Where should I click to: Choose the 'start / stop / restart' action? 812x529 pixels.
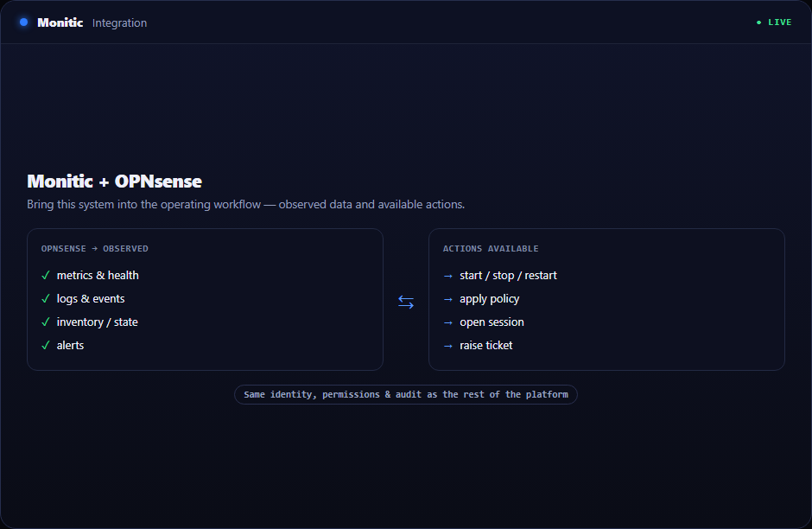508,275
